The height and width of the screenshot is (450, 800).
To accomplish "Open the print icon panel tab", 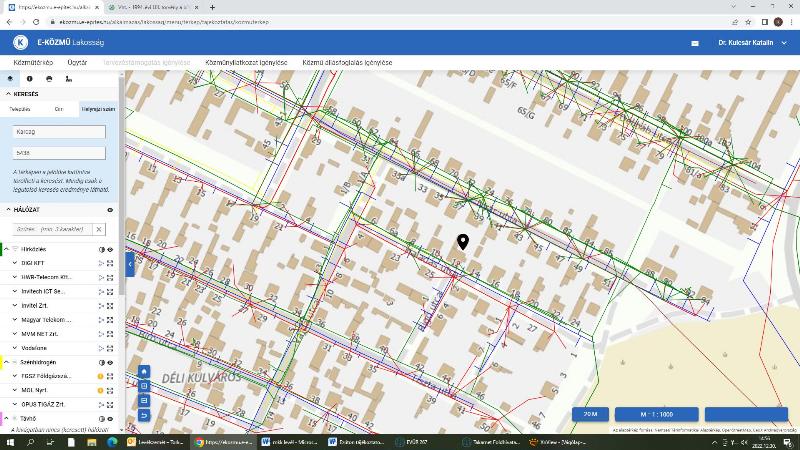I will [49, 78].
